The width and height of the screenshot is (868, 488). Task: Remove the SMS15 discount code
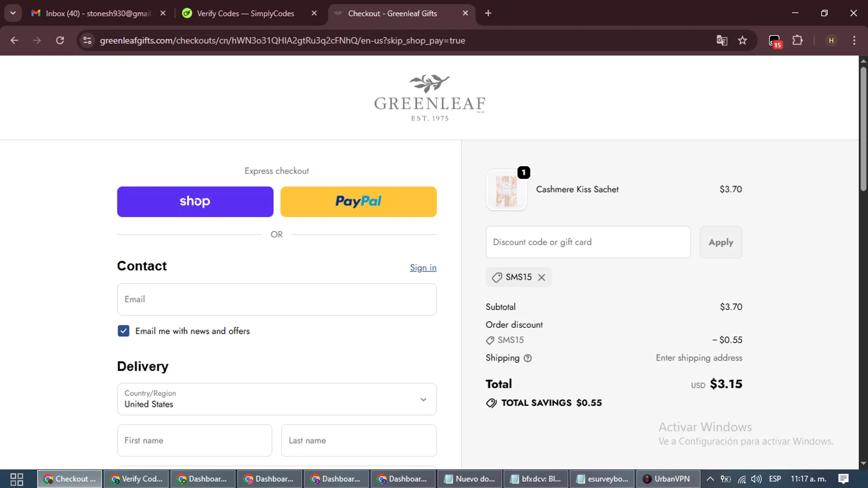click(542, 277)
